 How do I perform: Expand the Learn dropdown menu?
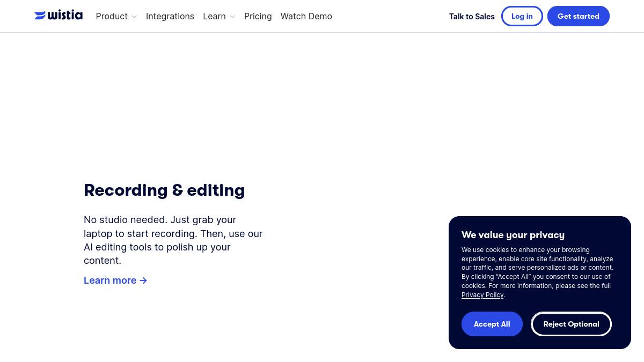pos(219,16)
